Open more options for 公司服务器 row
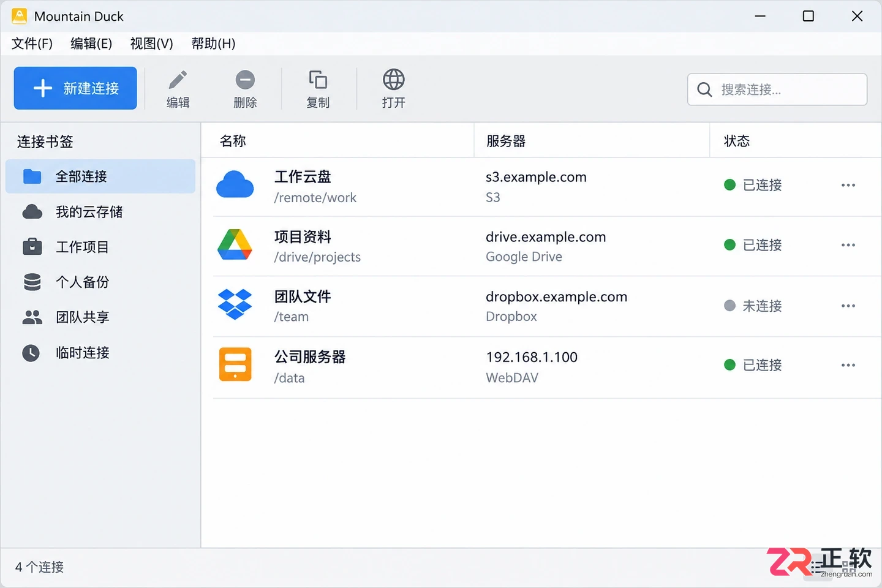 pyautogui.click(x=848, y=365)
